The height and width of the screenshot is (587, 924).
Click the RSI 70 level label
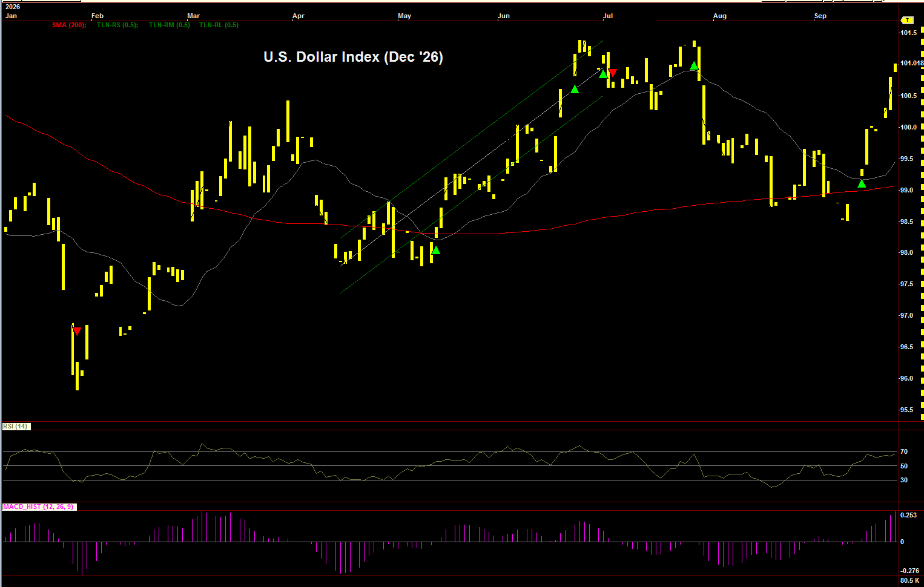click(904, 451)
